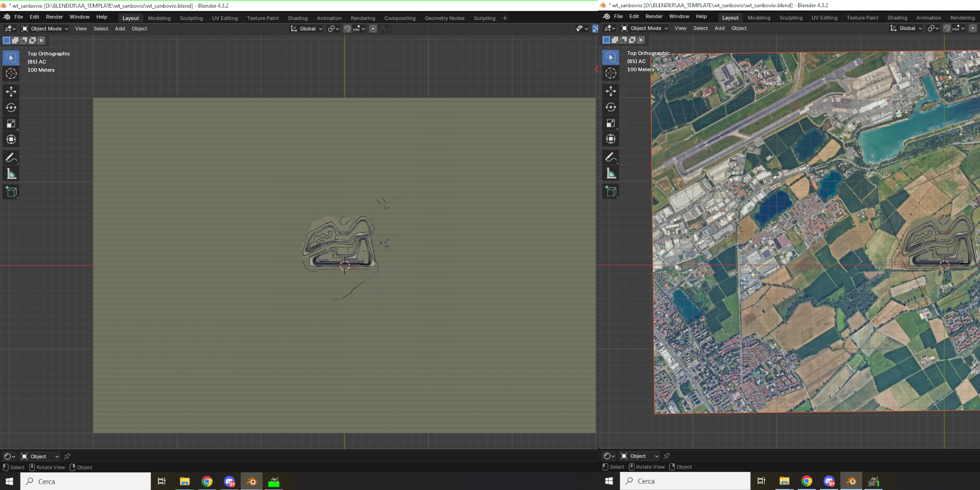
Task: Open the View menu in left viewport
Action: point(81,29)
